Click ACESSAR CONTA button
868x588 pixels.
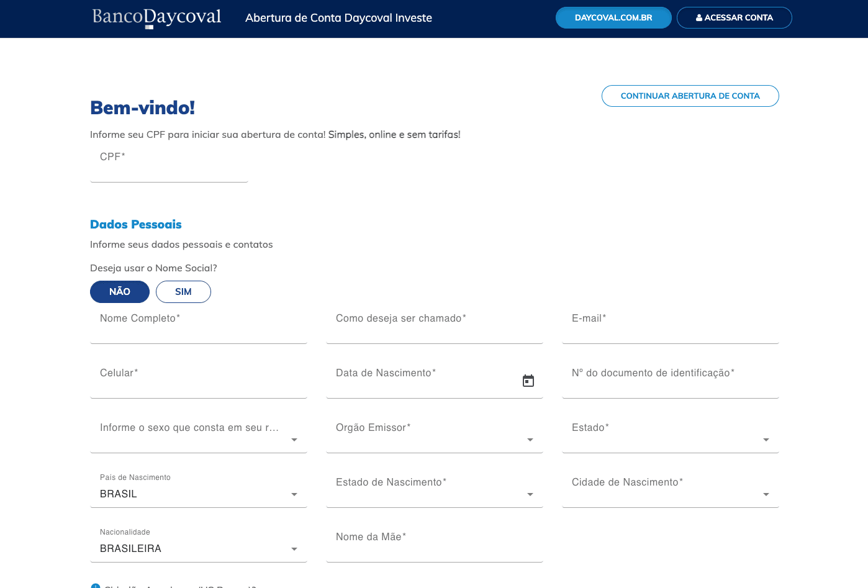pos(734,17)
